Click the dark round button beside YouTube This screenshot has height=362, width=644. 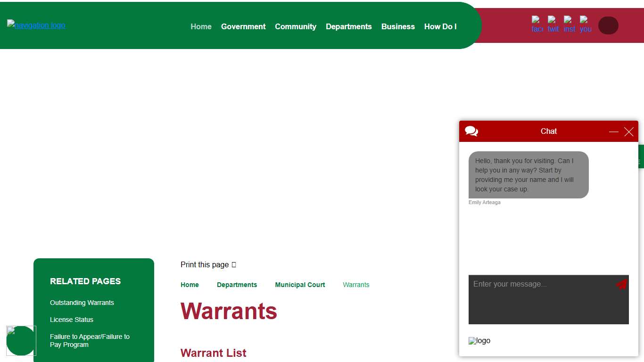point(608,25)
